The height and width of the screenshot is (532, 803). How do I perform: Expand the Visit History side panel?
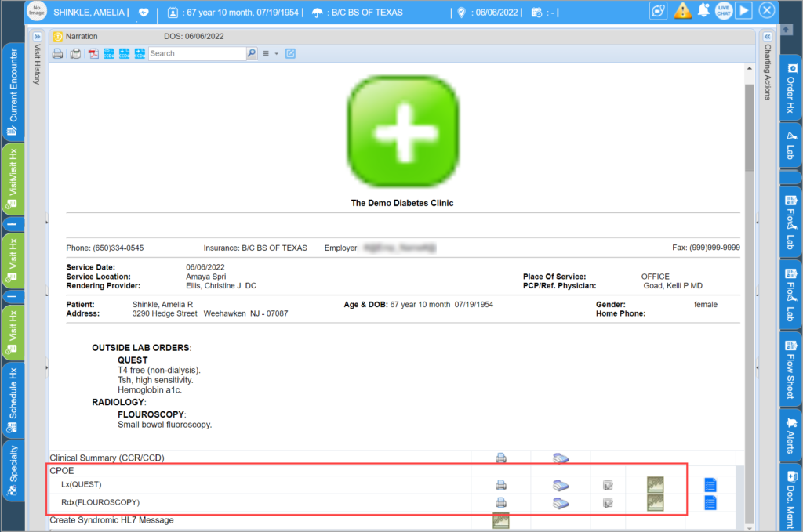tap(37, 37)
